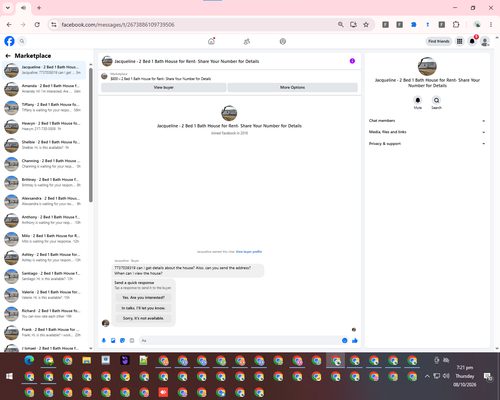Open the Frank conversation
This screenshot has height=400, width=500.
pyautogui.click(x=44, y=332)
